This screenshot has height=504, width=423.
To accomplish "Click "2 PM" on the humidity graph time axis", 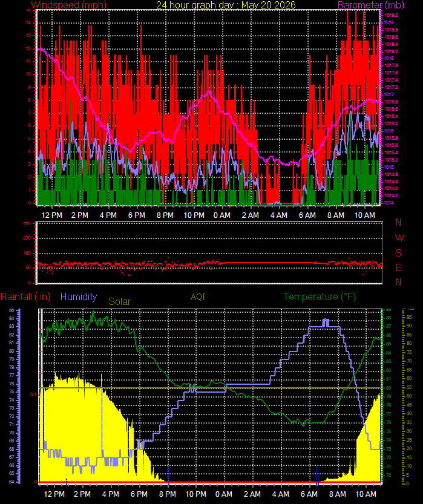I will tap(82, 494).
